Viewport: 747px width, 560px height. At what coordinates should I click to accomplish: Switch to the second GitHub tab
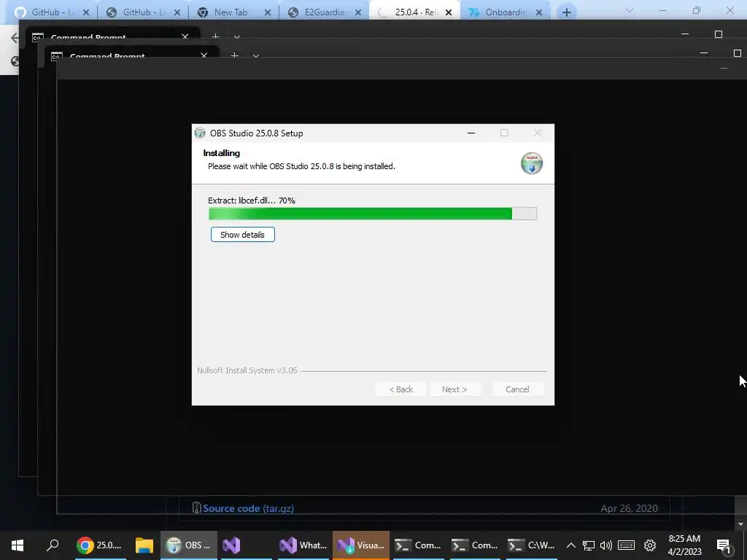(x=144, y=12)
